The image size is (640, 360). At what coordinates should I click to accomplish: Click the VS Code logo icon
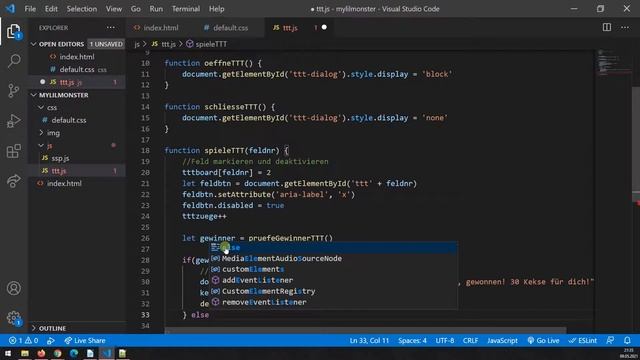pyautogui.click(x=10, y=9)
